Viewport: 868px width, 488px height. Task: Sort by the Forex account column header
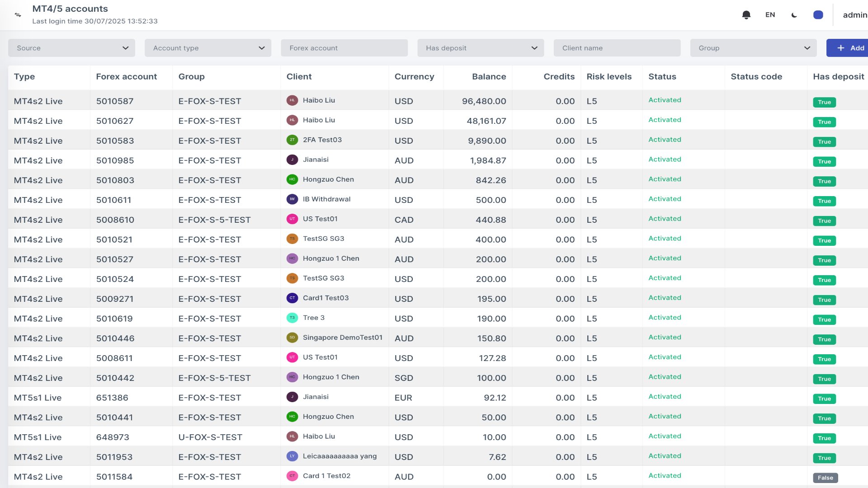click(x=127, y=76)
